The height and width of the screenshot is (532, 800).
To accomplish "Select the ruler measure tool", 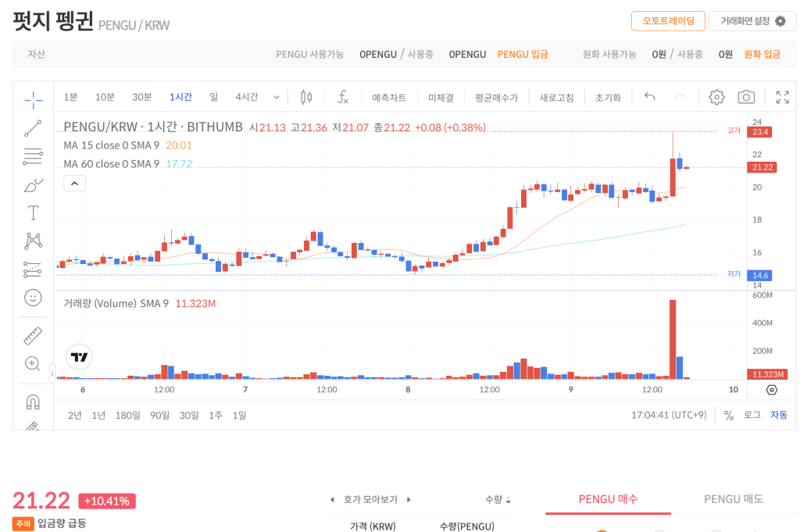I will pyautogui.click(x=33, y=336).
